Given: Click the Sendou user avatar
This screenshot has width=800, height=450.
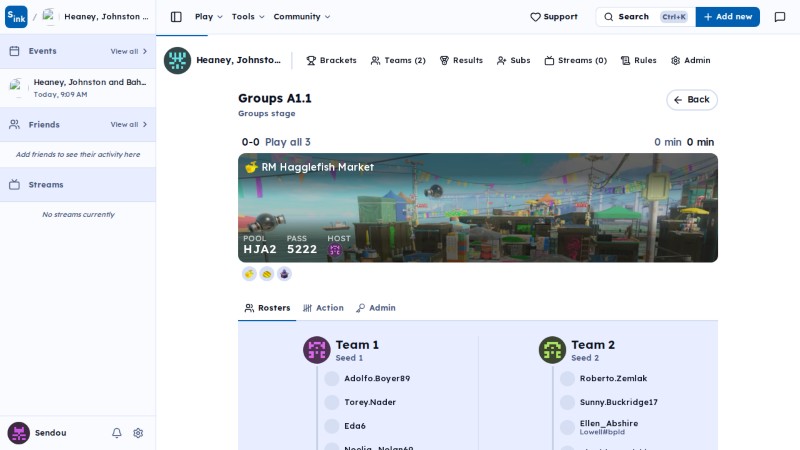Looking at the screenshot, I should [18, 433].
